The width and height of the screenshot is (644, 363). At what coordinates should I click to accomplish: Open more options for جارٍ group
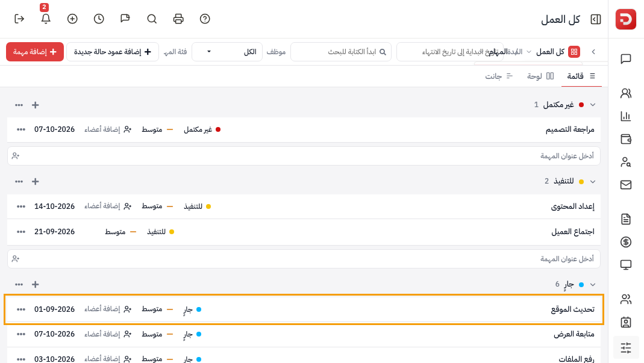click(x=19, y=285)
